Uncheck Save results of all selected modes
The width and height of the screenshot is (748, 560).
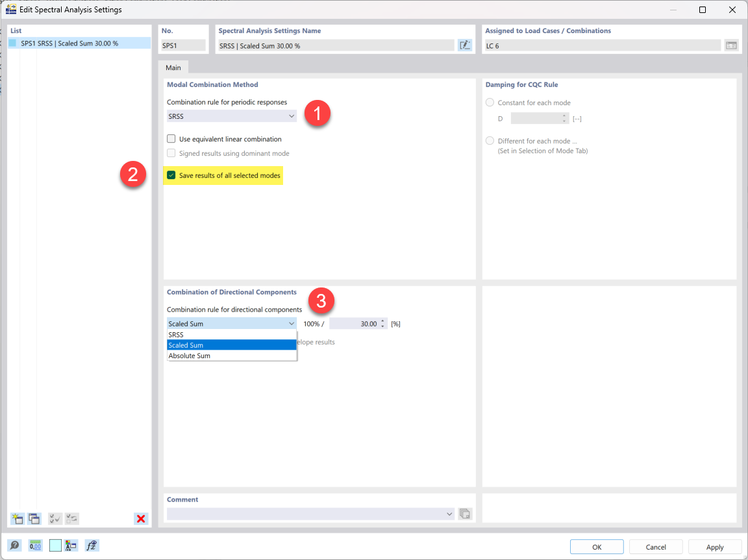coord(172,176)
